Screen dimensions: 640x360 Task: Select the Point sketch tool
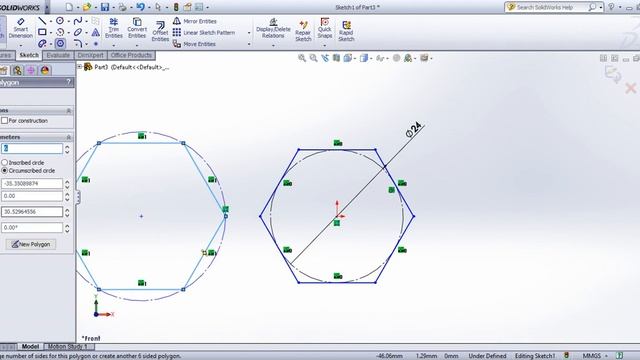tap(96, 43)
